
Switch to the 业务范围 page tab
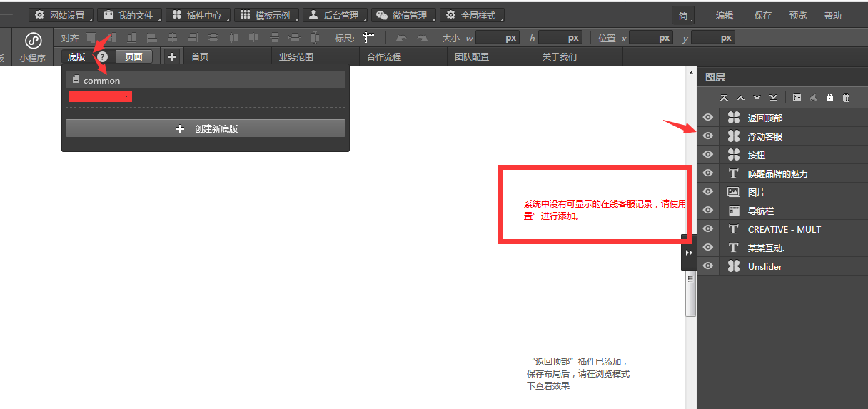(296, 57)
